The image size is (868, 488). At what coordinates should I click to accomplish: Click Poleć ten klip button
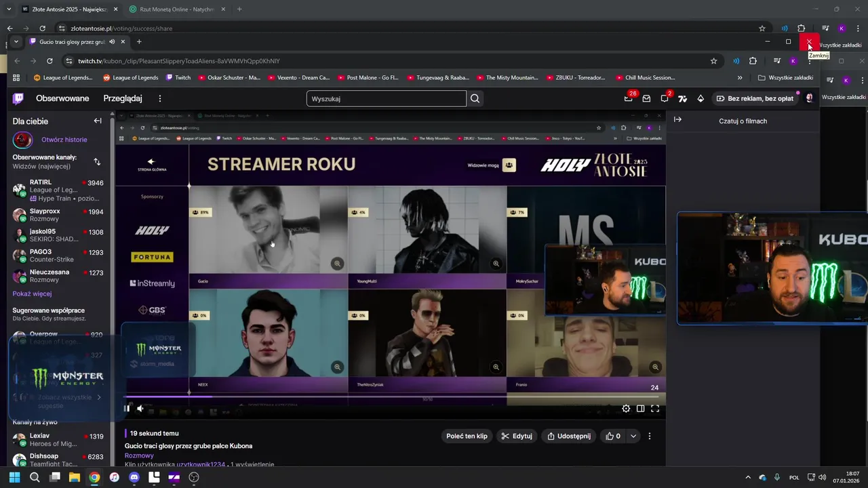(x=467, y=436)
